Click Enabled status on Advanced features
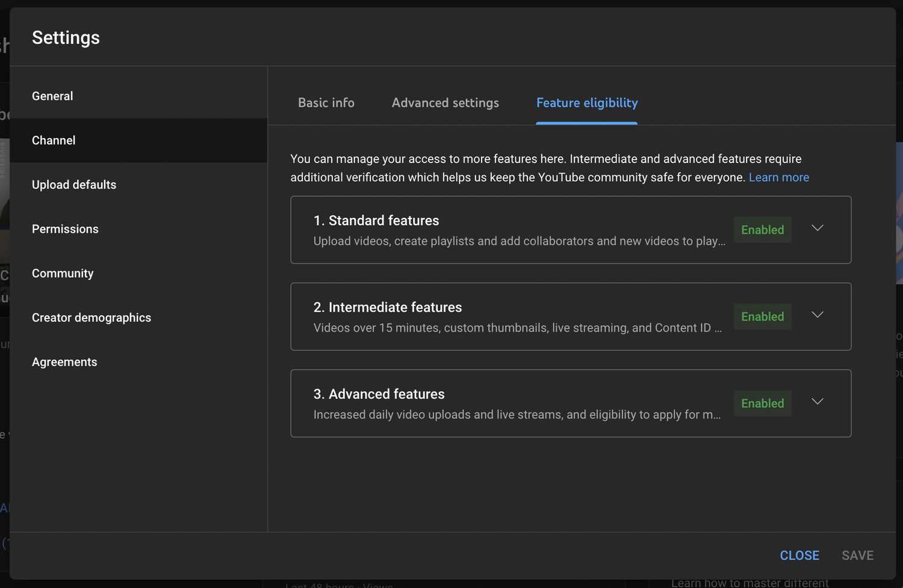The width and height of the screenshot is (903, 588). tap(762, 403)
